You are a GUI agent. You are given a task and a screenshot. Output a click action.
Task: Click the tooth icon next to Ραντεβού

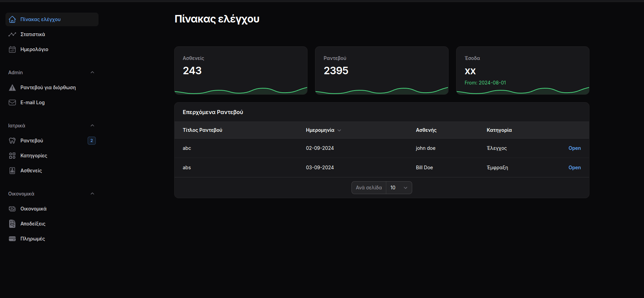(12, 141)
